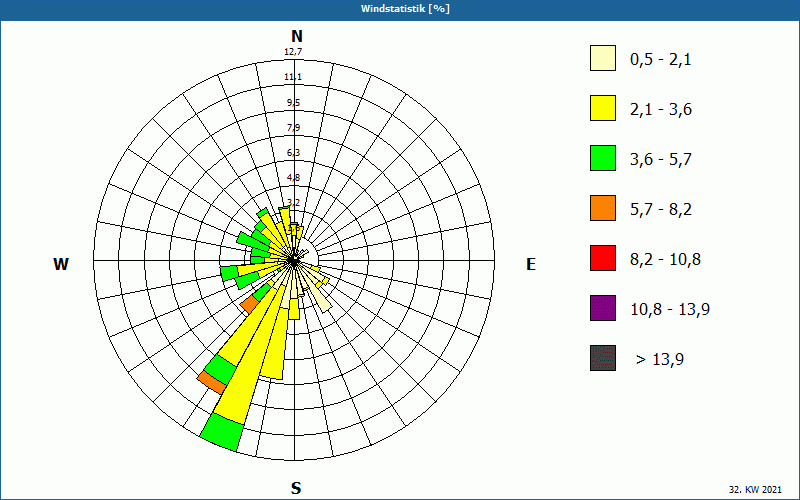Image resolution: width=800 pixels, height=500 pixels.
Task: Click the 12,7 ring scale label
Action: [x=293, y=52]
